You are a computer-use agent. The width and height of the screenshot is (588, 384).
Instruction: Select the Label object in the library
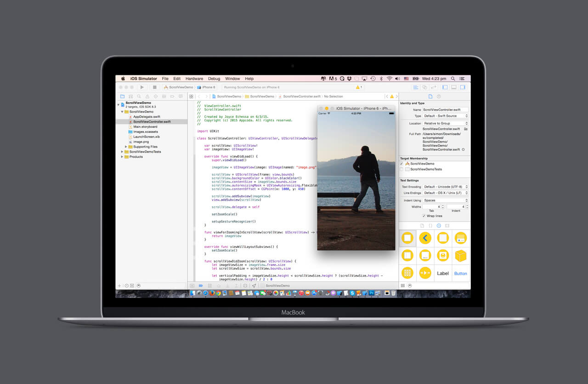coord(443,273)
